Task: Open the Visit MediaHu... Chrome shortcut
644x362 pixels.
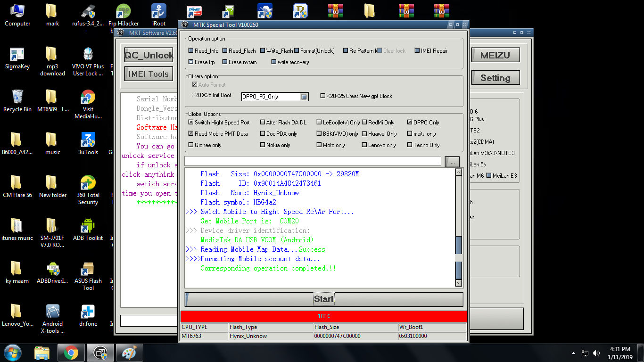Action: click(88, 104)
